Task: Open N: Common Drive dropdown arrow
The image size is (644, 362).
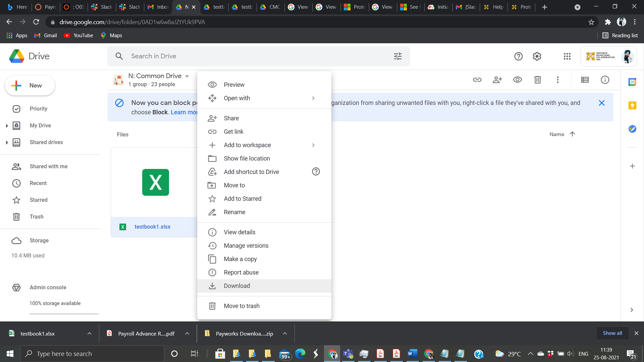Action: [187, 76]
